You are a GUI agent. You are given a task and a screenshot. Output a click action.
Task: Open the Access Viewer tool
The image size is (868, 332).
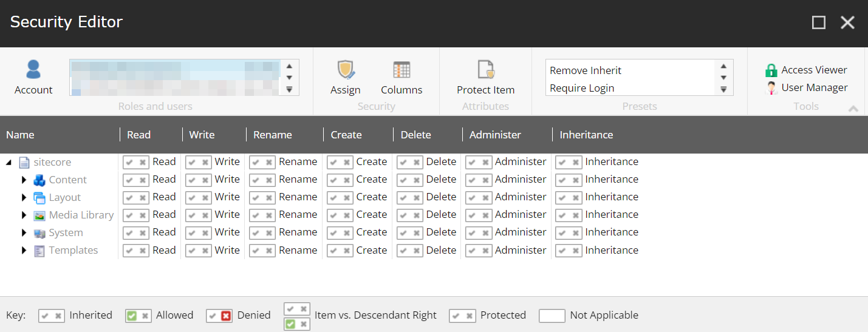tap(806, 70)
